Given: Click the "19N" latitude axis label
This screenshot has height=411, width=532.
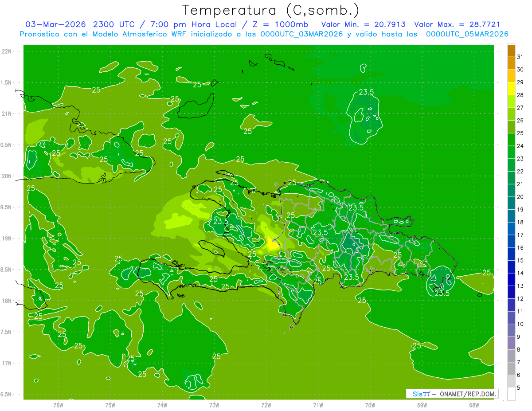Looking at the screenshot, I should click(x=8, y=238).
